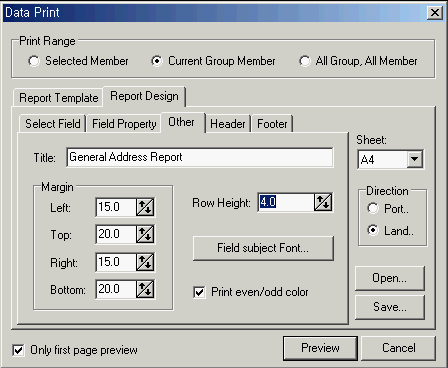Click the Open... button
The image size is (448, 368).
pyautogui.click(x=390, y=278)
